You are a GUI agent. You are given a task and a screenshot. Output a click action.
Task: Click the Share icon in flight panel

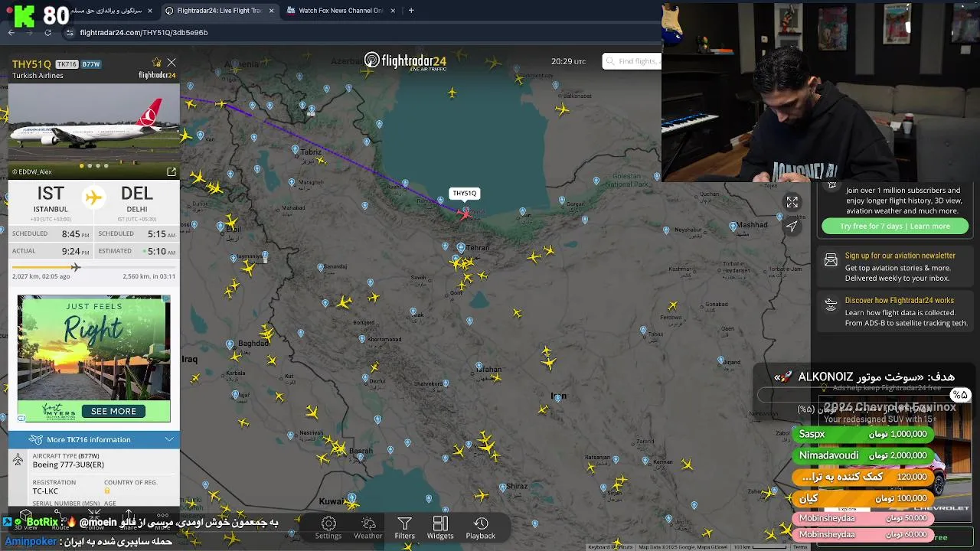(129, 515)
